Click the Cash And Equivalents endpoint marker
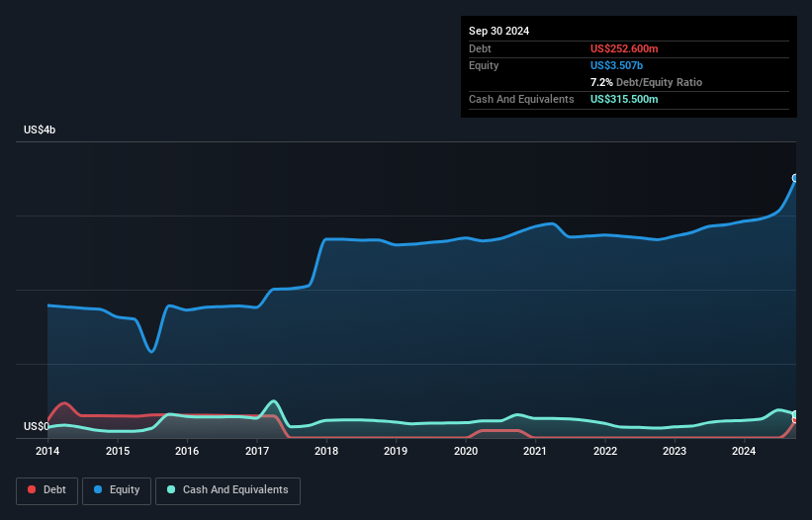Image resolution: width=812 pixels, height=520 pixels. [795, 414]
